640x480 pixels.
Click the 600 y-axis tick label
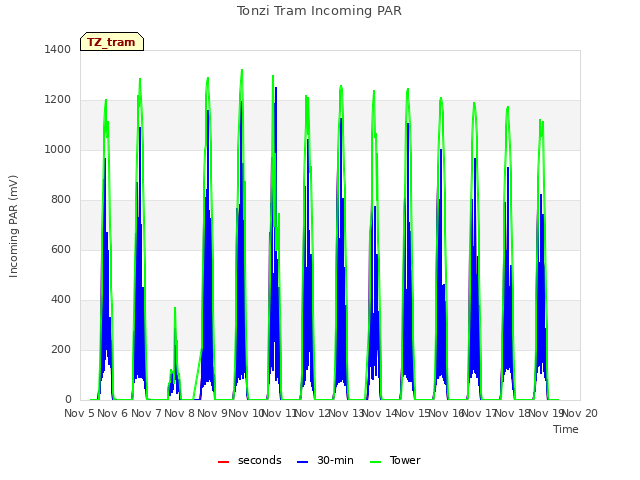(61, 249)
